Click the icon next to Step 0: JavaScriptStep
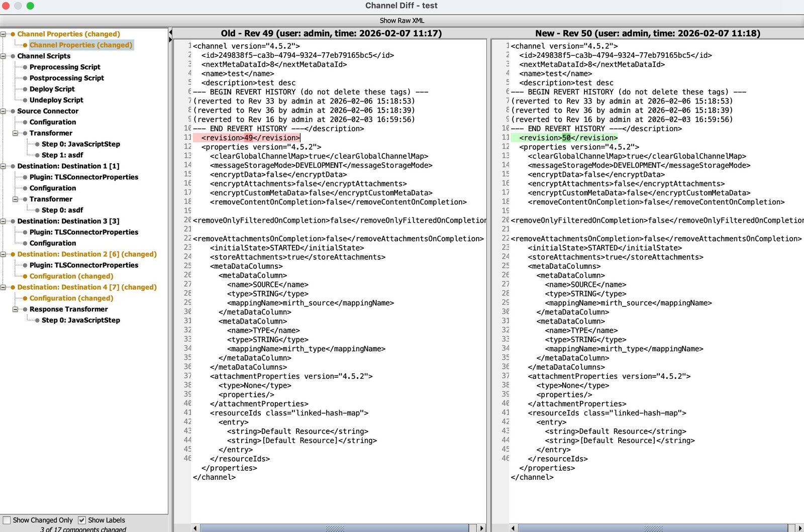This screenshot has height=532, width=804. click(x=37, y=144)
